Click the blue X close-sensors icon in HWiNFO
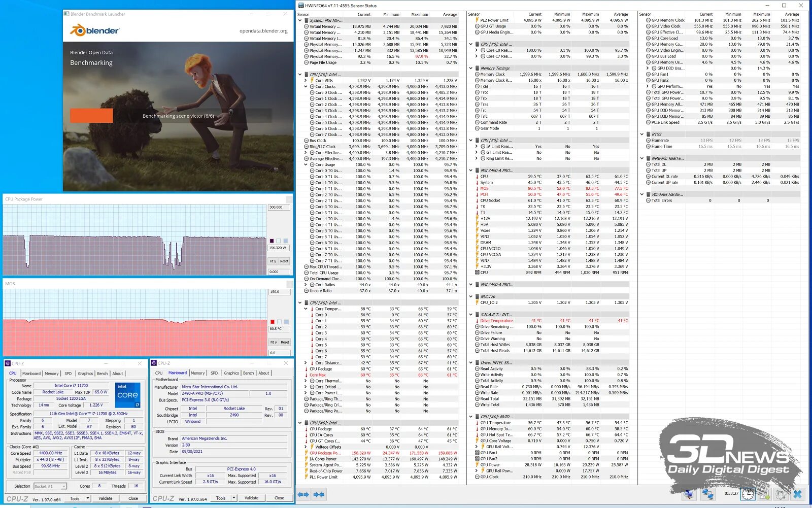The width and height of the screenshot is (812, 508). coord(798,494)
